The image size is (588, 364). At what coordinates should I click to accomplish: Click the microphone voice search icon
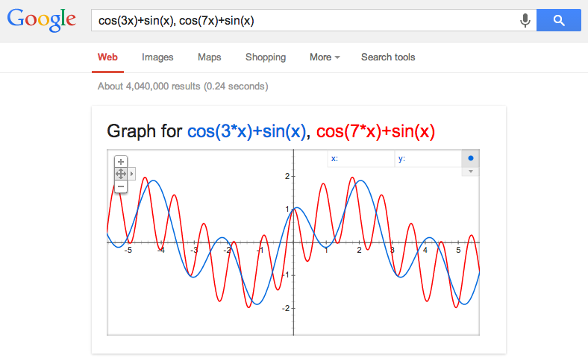click(x=525, y=21)
